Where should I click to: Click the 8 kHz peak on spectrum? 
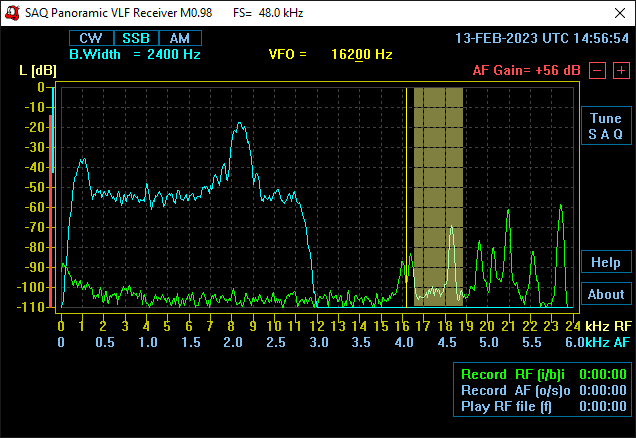click(240, 125)
